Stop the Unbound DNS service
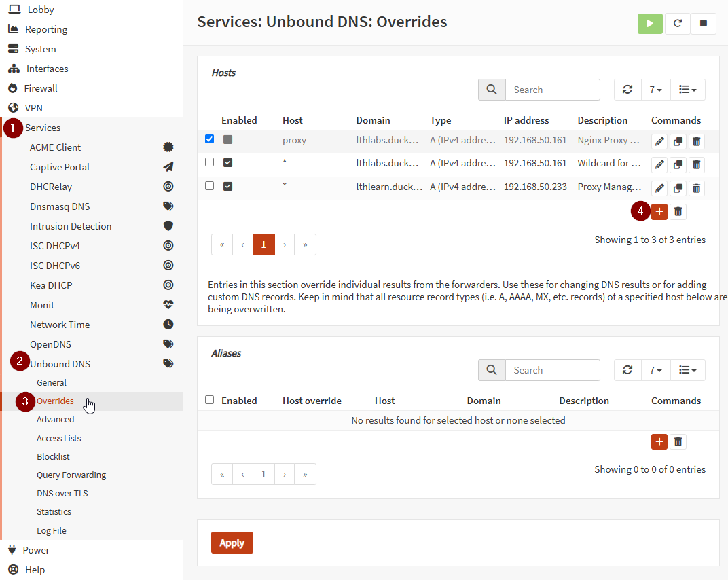 click(704, 23)
